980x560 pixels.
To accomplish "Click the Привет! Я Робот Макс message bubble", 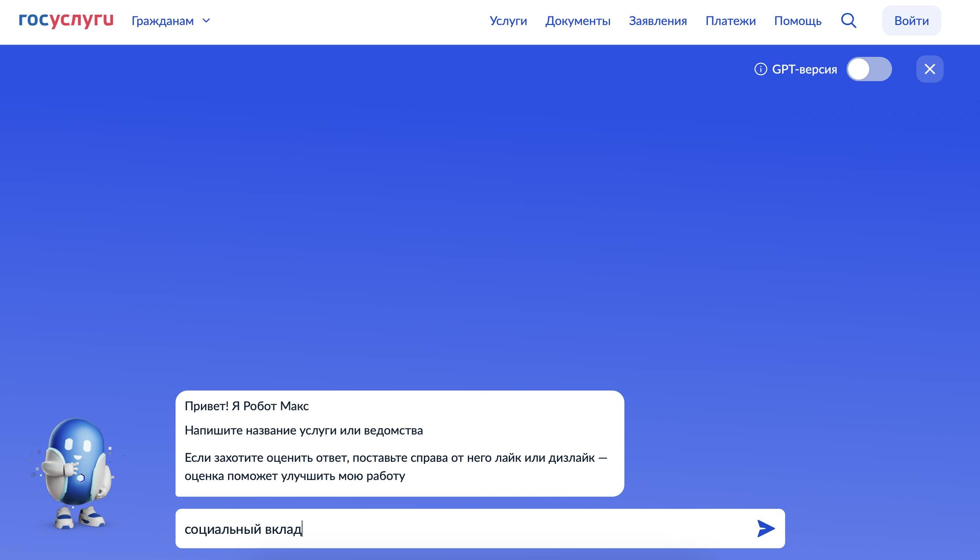I will (x=400, y=443).
